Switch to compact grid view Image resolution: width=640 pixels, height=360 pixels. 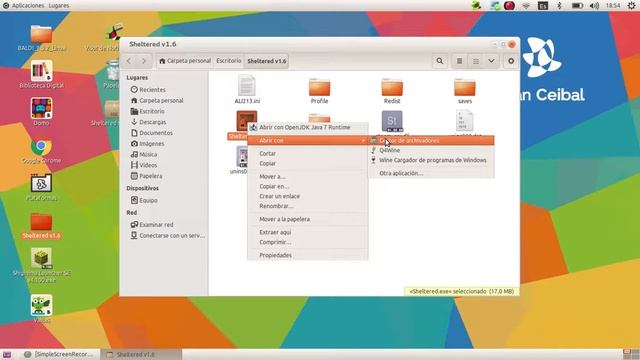click(x=476, y=61)
